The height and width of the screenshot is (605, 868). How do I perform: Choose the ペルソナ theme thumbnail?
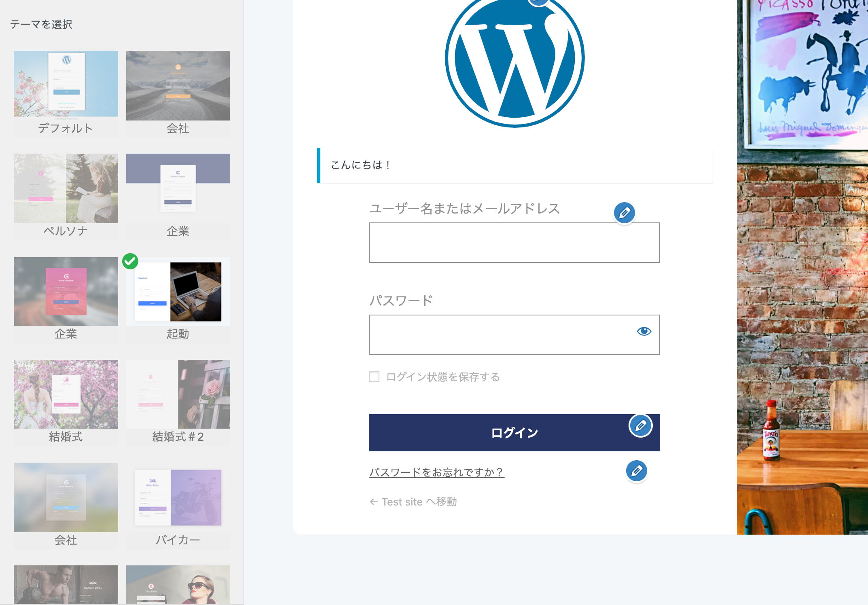pos(66,188)
